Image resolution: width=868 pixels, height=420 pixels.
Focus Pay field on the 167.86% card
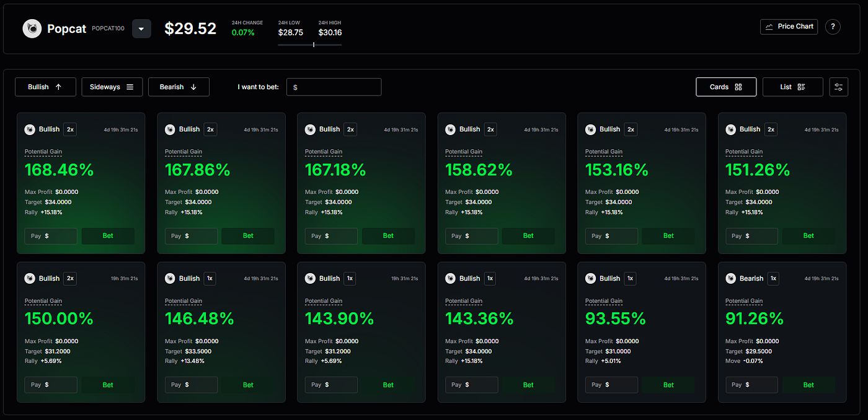191,235
